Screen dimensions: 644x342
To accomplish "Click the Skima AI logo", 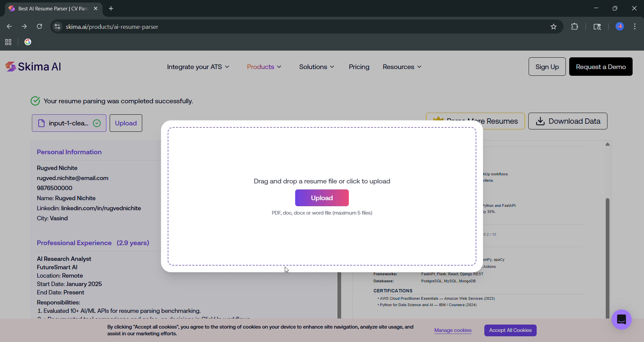I will (x=33, y=67).
